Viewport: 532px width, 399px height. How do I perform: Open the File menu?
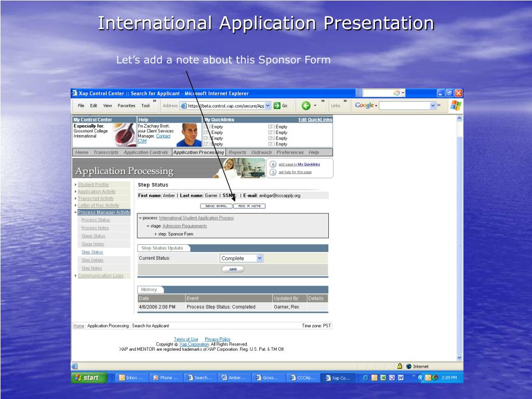(x=81, y=105)
